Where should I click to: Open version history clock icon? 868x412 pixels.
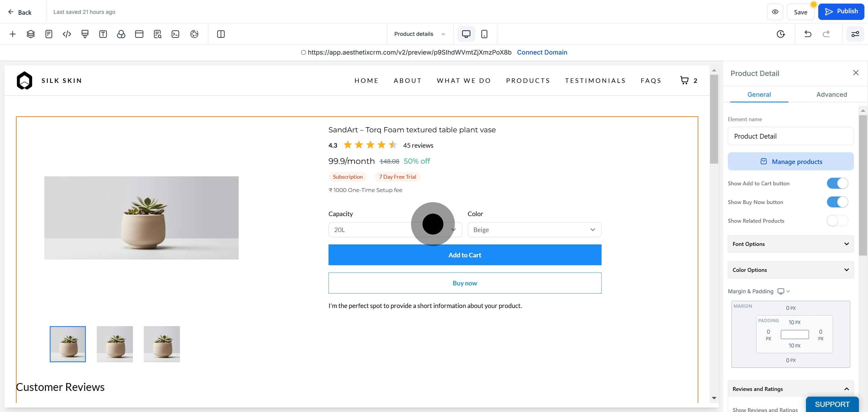pyautogui.click(x=781, y=34)
